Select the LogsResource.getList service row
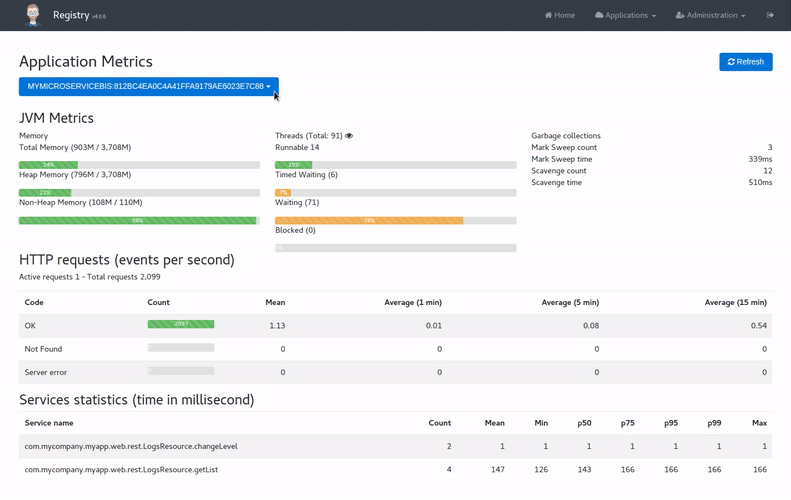This screenshot has width=791, height=500. point(122,469)
